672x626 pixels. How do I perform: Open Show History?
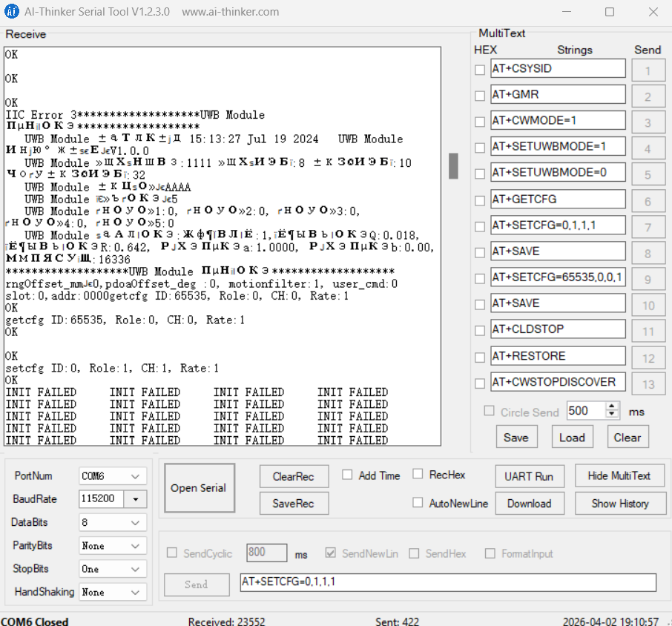(x=619, y=504)
